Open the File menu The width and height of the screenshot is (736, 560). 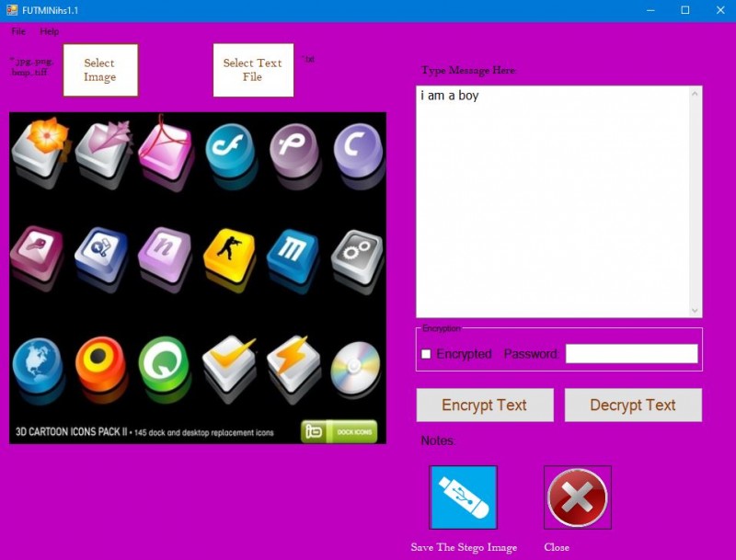pos(18,31)
